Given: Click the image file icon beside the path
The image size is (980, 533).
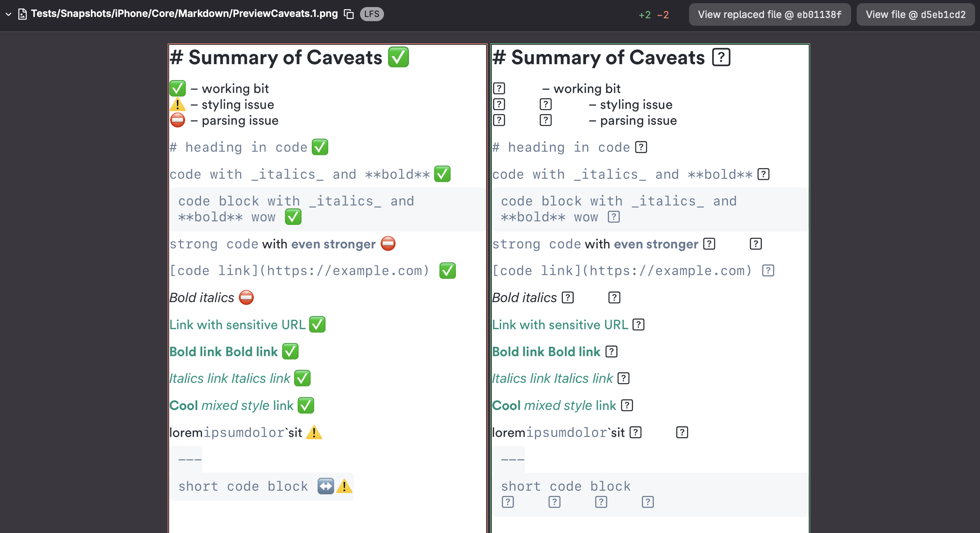Looking at the screenshot, I should coord(23,14).
